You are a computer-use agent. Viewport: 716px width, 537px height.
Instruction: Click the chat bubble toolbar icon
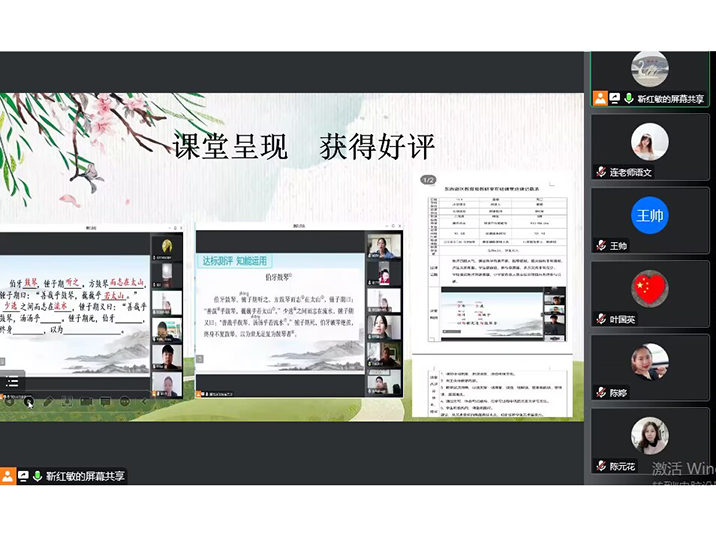coord(105,402)
